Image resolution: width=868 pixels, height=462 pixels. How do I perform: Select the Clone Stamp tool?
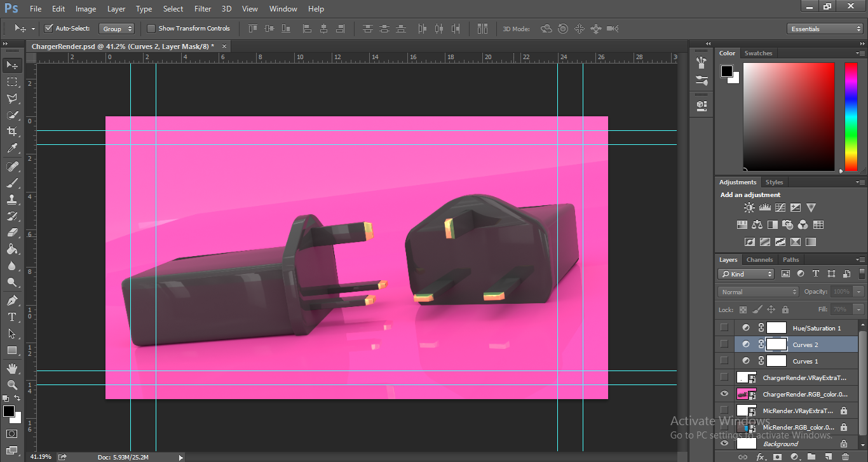[12, 200]
